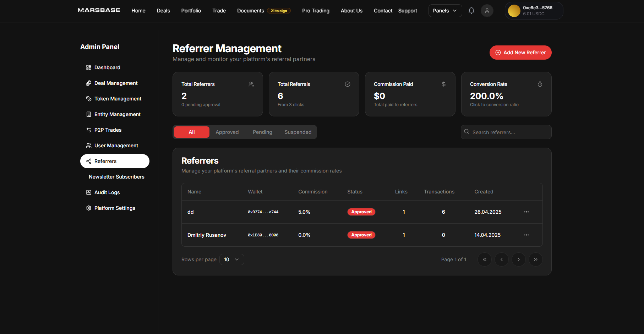Switch the referrer filter to Approved
The image size is (644, 334).
click(227, 132)
